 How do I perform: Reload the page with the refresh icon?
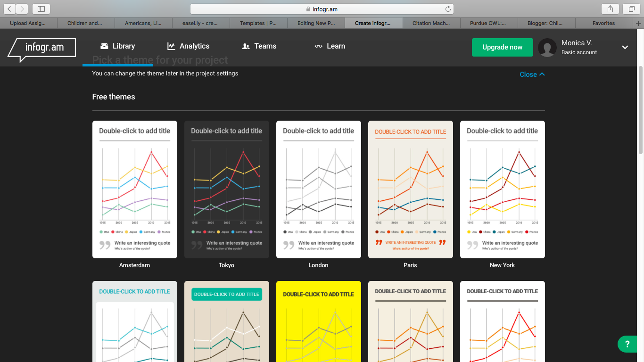click(x=448, y=9)
